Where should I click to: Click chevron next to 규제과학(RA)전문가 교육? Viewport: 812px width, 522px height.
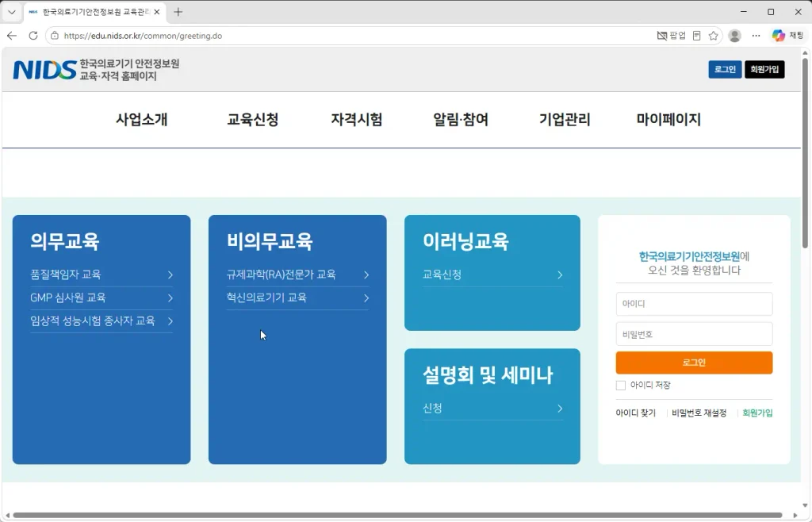(x=366, y=275)
